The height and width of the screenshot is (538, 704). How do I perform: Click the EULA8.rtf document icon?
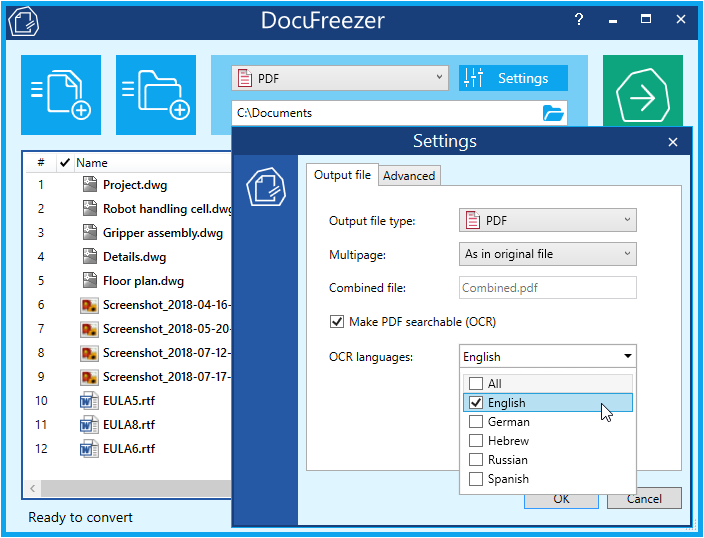(89, 424)
